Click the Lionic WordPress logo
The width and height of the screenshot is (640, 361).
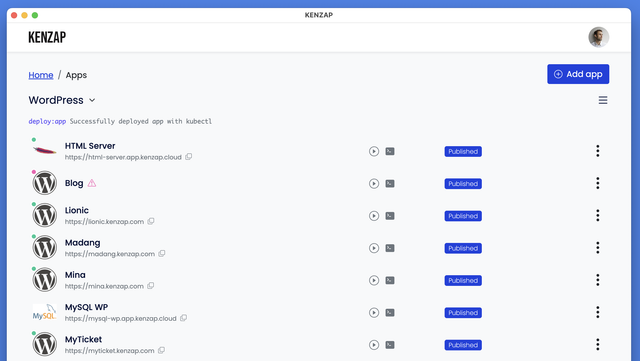44,215
